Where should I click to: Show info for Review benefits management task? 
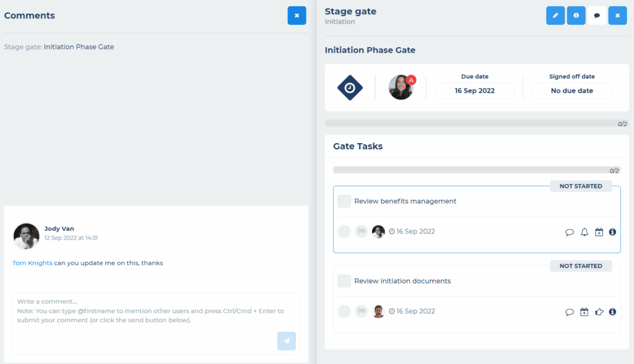pos(612,232)
